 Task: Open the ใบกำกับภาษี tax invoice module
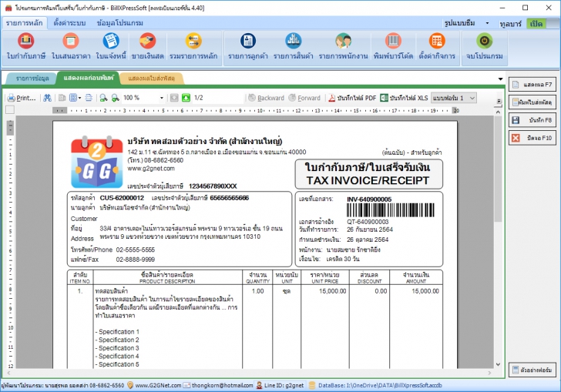pyautogui.click(x=25, y=46)
